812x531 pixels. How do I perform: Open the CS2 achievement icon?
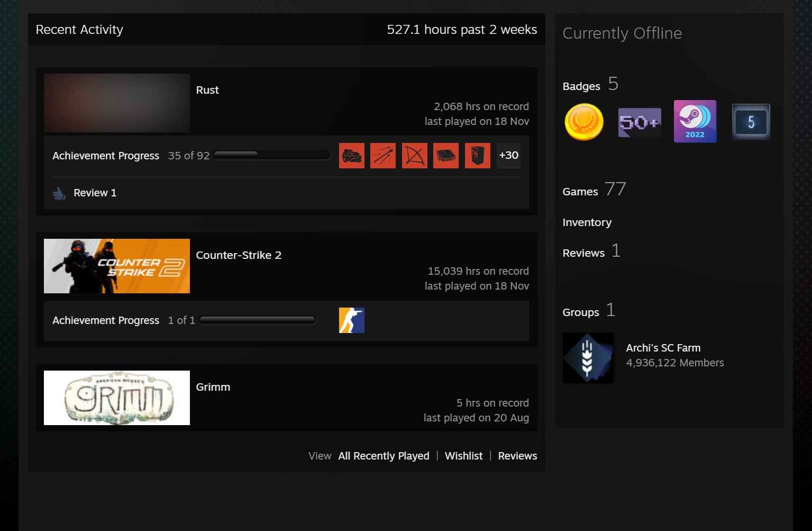click(351, 320)
